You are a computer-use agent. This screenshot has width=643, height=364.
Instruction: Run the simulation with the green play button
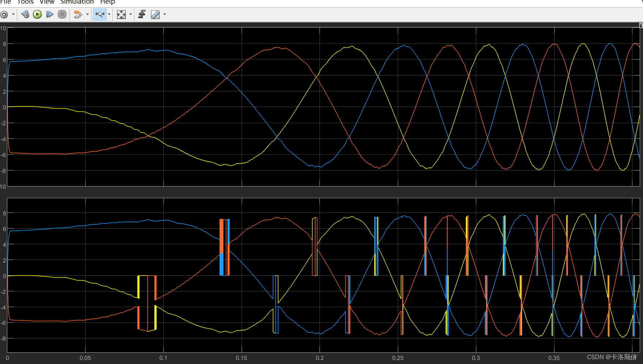[37, 15]
